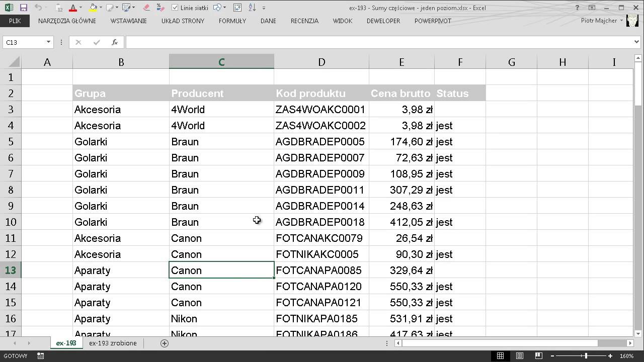The image size is (644, 362).
Task: Switch to Page Layout view icon
Action: (x=519, y=356)
